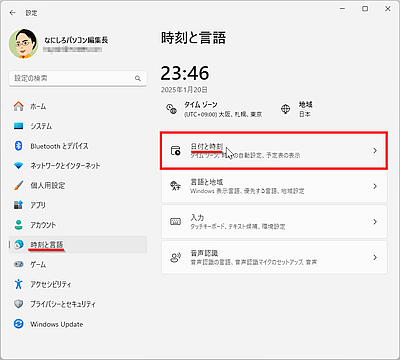This screenshot has width=400, height=360.
Task: Open the Windows Update page
Action: pos(78,324)
